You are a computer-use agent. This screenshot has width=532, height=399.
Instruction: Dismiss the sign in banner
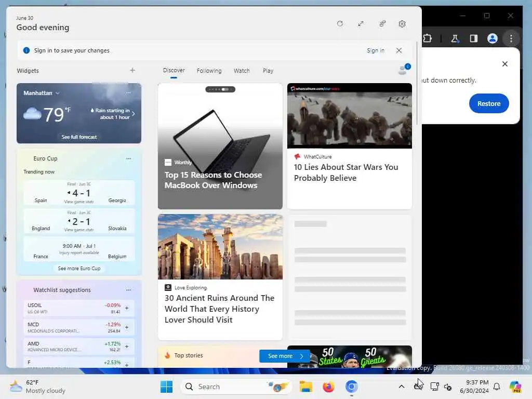399,50
